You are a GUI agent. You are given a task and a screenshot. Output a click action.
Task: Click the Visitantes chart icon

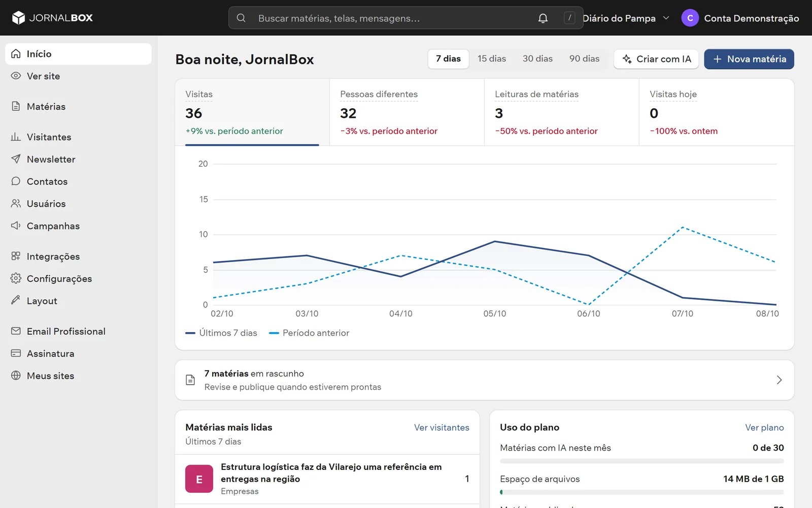[x=16, y=137]
